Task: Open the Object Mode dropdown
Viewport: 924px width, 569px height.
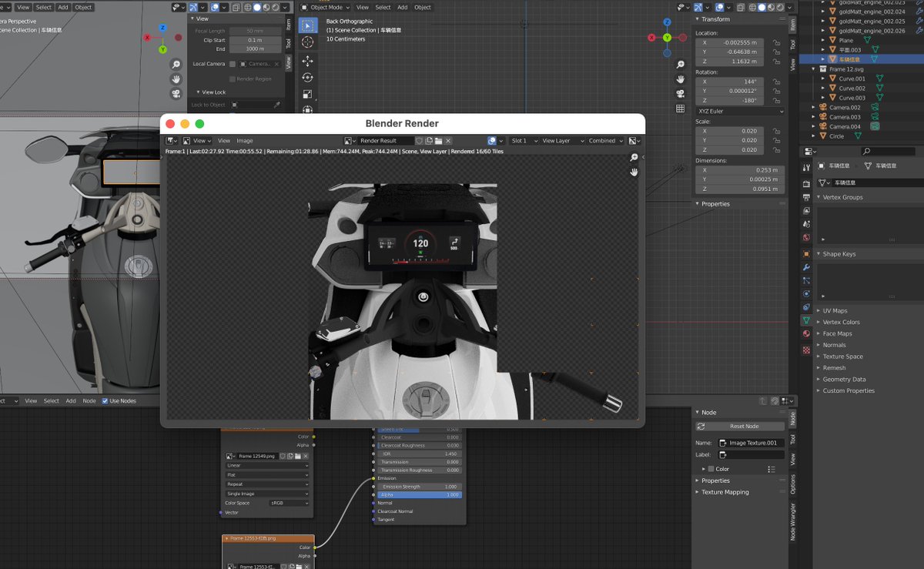Action: tap(327, 7)
